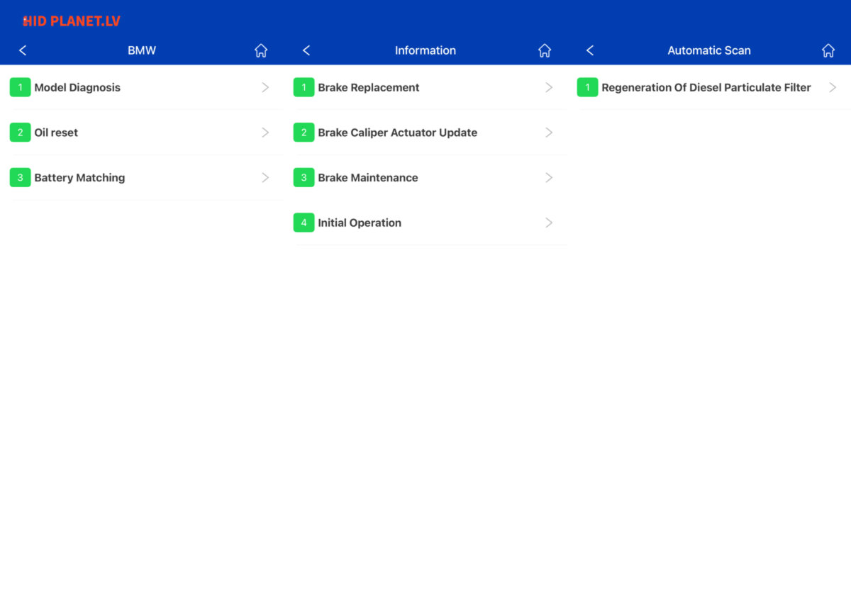Click green badge next to Initial Operation
This screenshot has width=851, height=616.
tap(304, 223)
